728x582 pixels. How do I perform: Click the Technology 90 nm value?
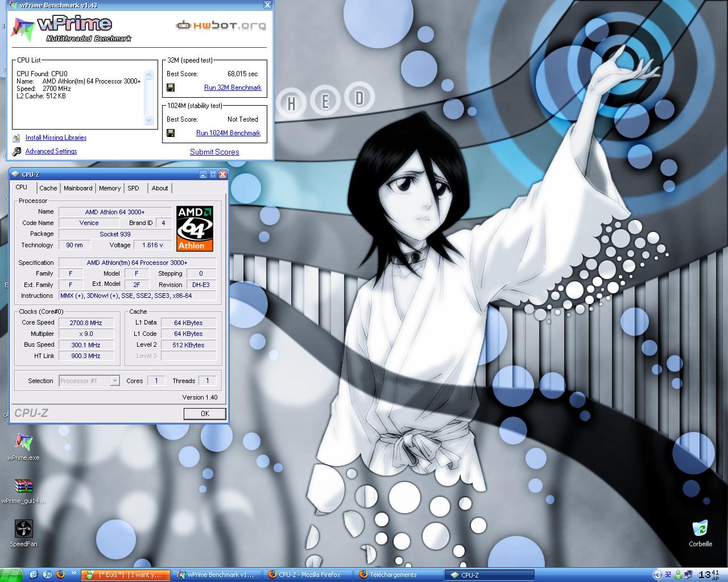(x=74, y=245)
